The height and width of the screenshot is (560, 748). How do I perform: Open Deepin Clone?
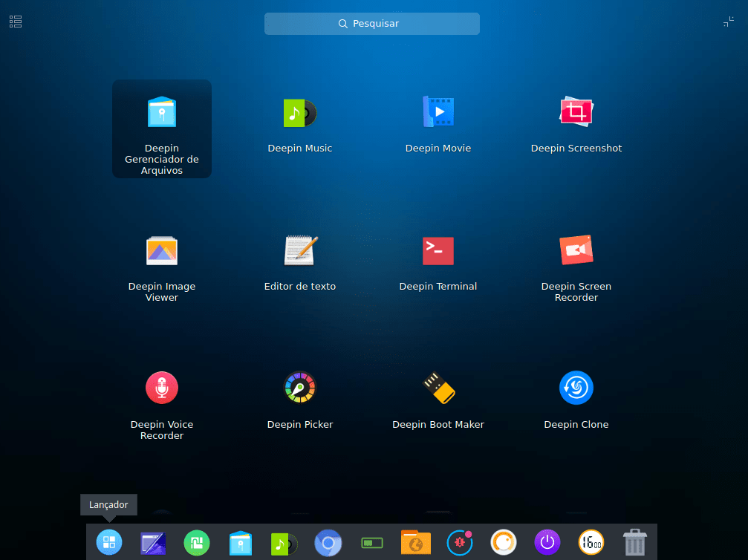coord(576,388)
